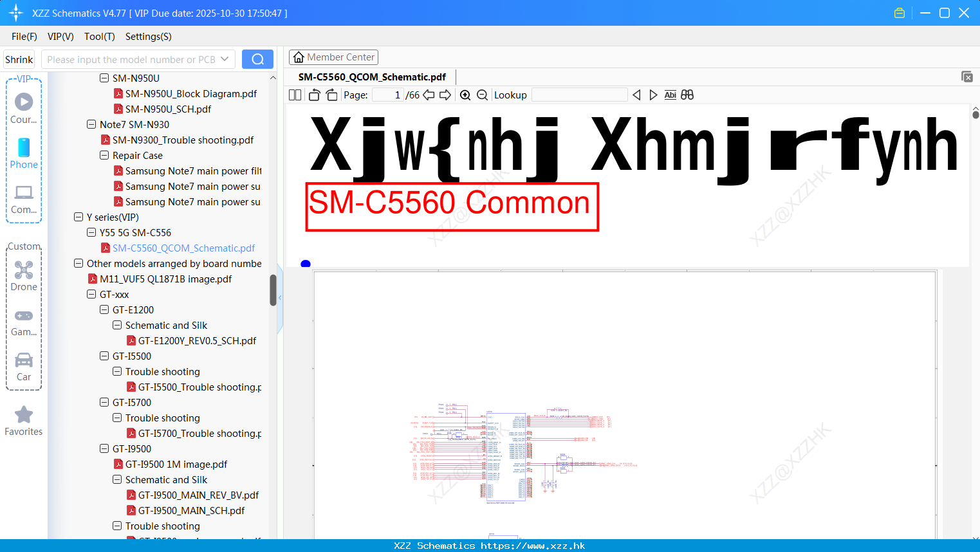Collapse Schematic and Silk under GT-E1200
The width and height of the screenshot is (980, 552).
click(x=117, y=325)
